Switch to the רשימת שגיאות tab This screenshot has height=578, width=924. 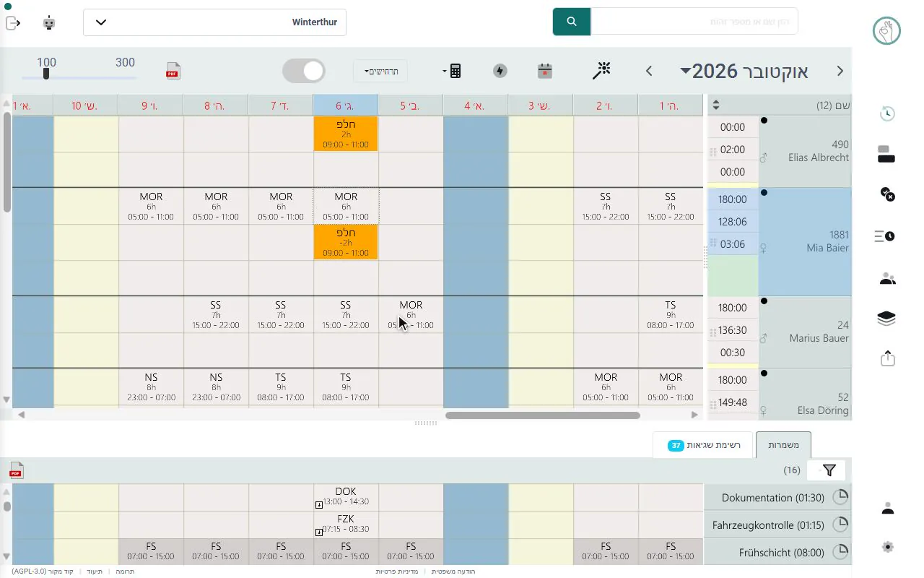tap(702, 445)
